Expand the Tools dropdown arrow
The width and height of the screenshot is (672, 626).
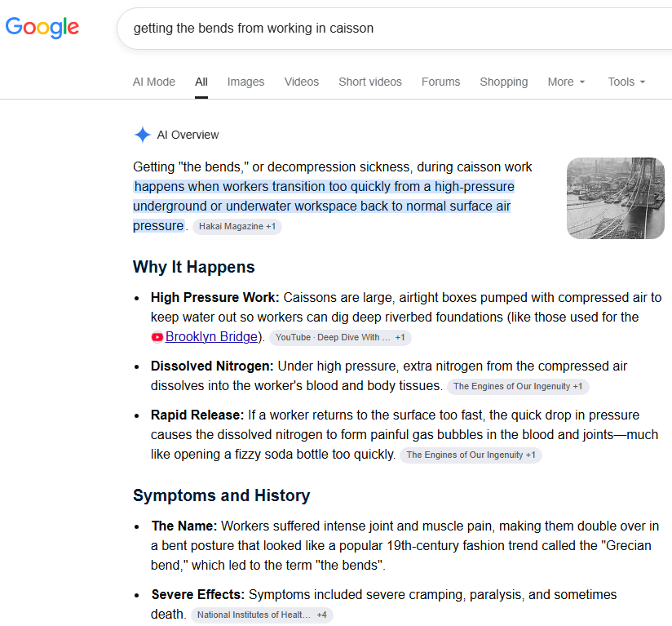(x=643, y=82)
